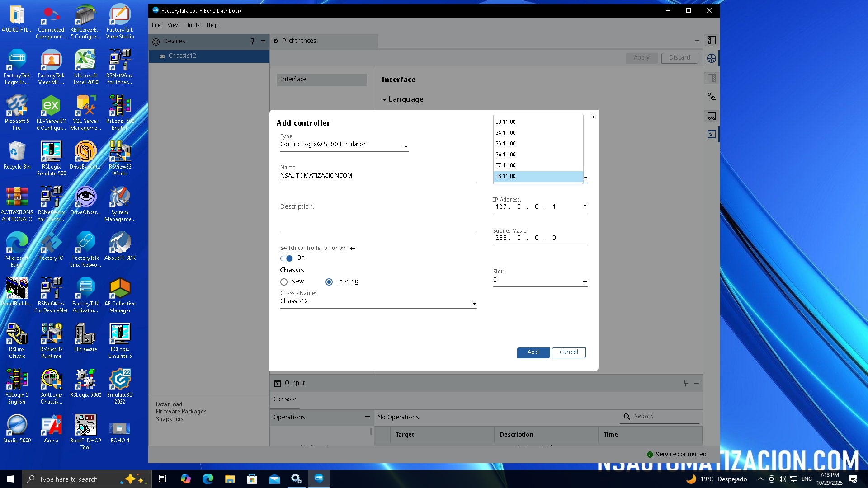The height and width of the screenshot is (488, 868).
Task: Select the New chassis radio button
Action: 284,282
